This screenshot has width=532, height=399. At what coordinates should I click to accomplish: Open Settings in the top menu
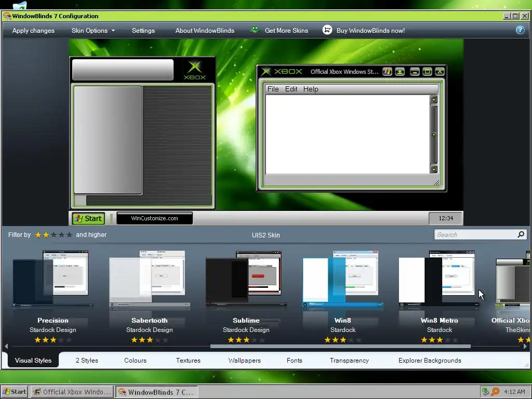143,31
